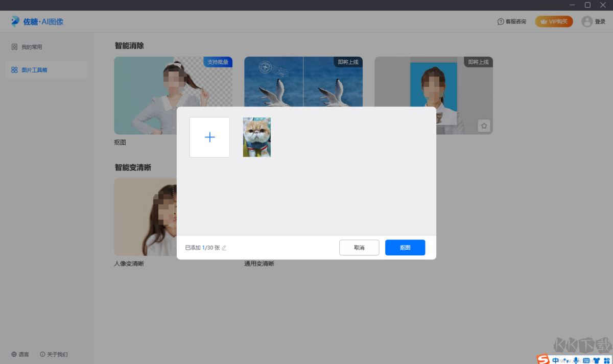Favorite the ID photo card via star icon

click(x=484, y=125)
